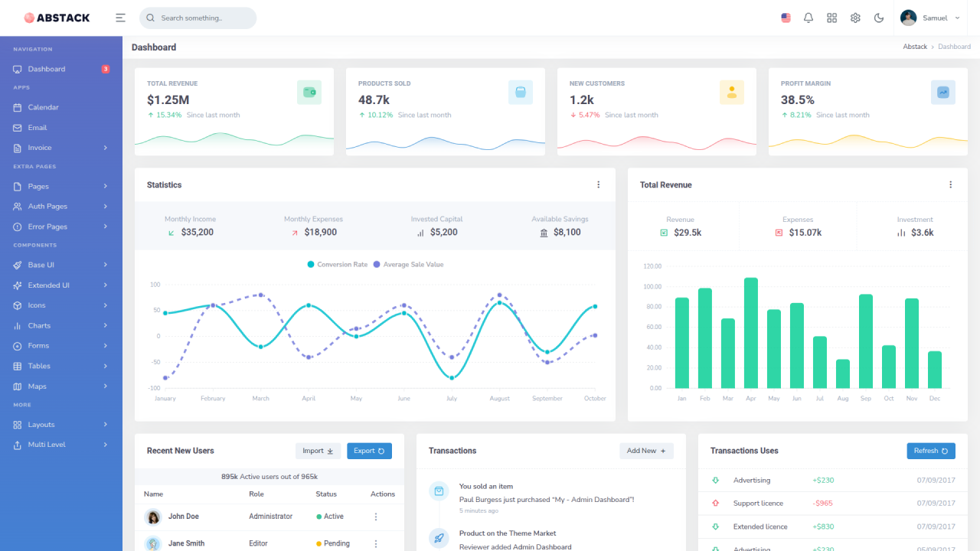Click the Pending status for Jane Smith

333,543
